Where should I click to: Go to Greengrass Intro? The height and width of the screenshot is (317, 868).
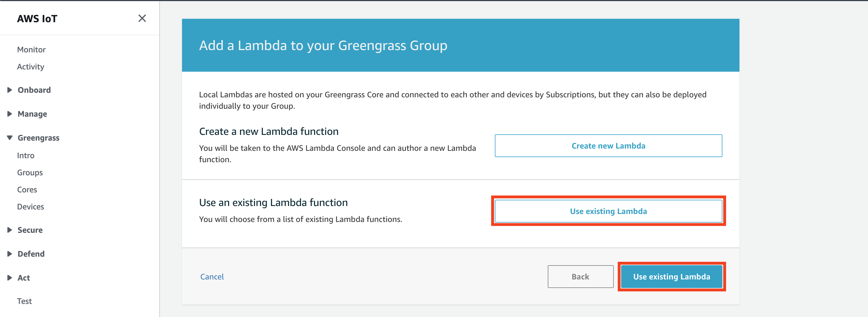(x=26, y=155)
